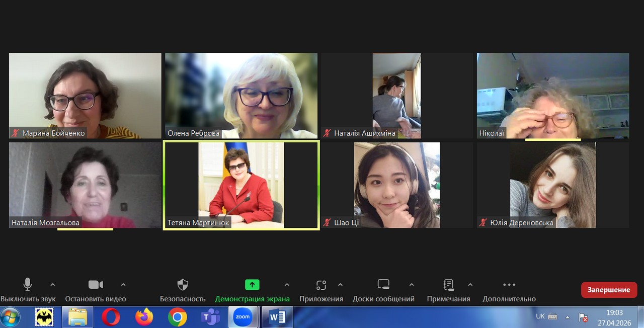Click the UK keyboard language indicator
Screen dimensions: 644x328
coord(540,316)
